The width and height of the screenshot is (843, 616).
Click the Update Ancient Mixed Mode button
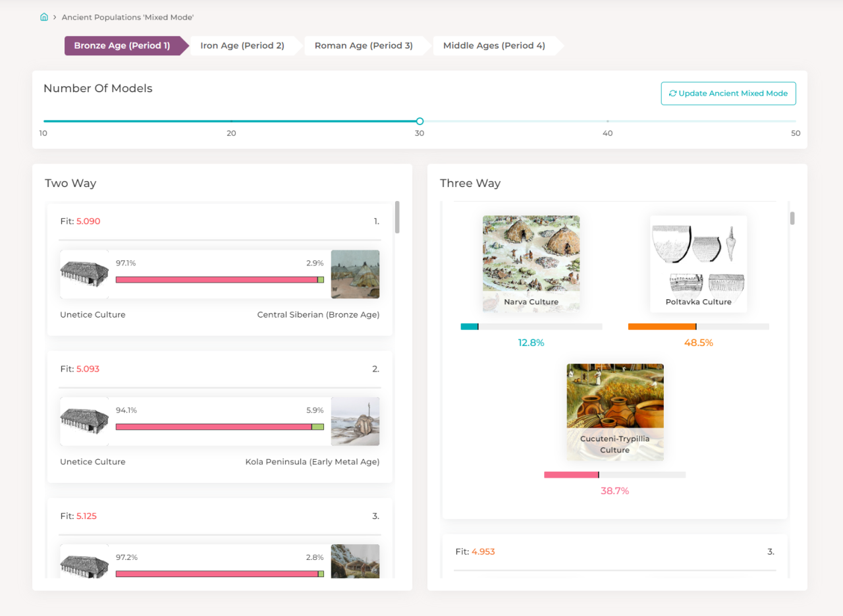pos(728,94)
